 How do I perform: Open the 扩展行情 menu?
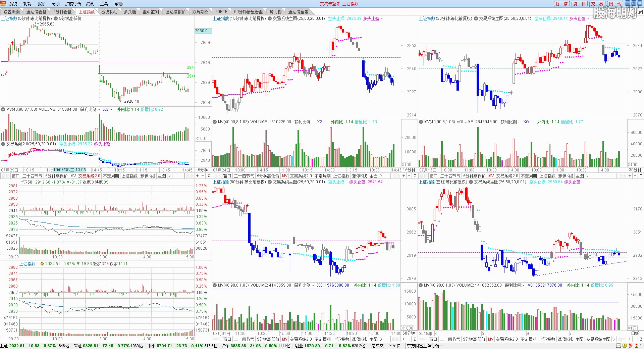click(x=73, y=4)
